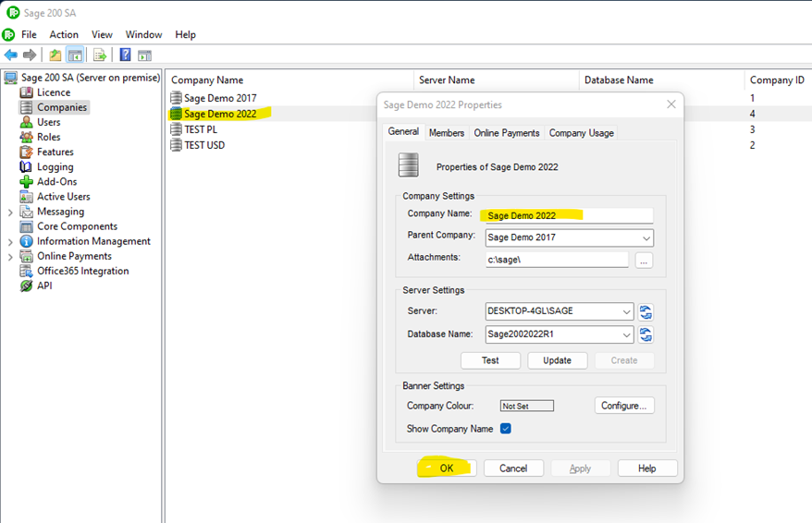
Task: Expand the Information Management tree node
Action: coord(10,241)
